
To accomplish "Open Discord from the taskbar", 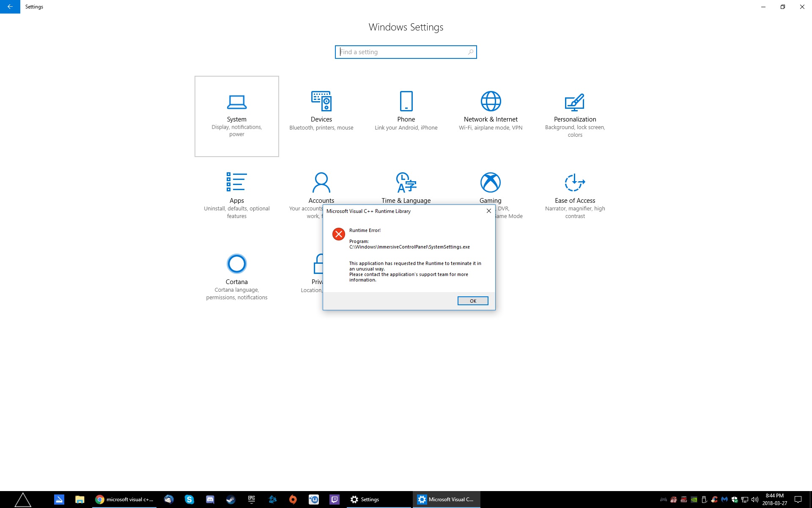I will click(x=210, y=500).
